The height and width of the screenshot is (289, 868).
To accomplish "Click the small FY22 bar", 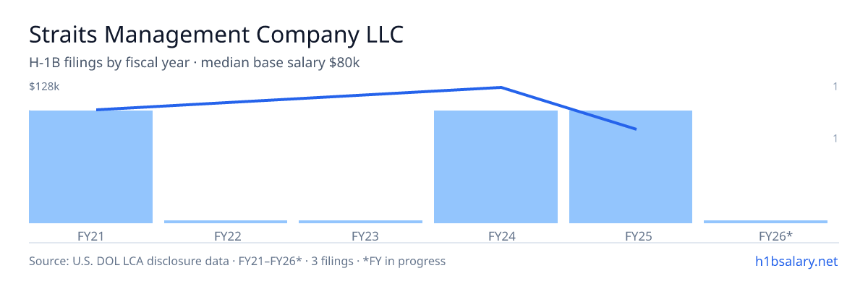I will pos(226,222).
